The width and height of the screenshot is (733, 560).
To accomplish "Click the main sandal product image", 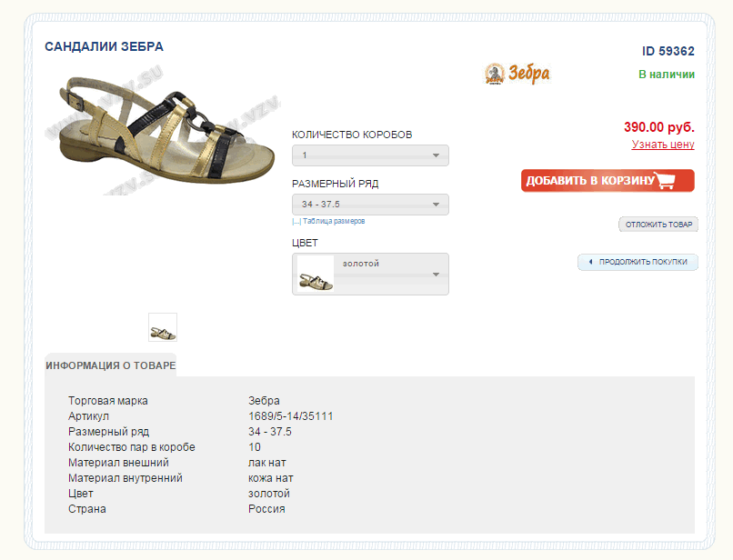I will click(x=163, y=130).
